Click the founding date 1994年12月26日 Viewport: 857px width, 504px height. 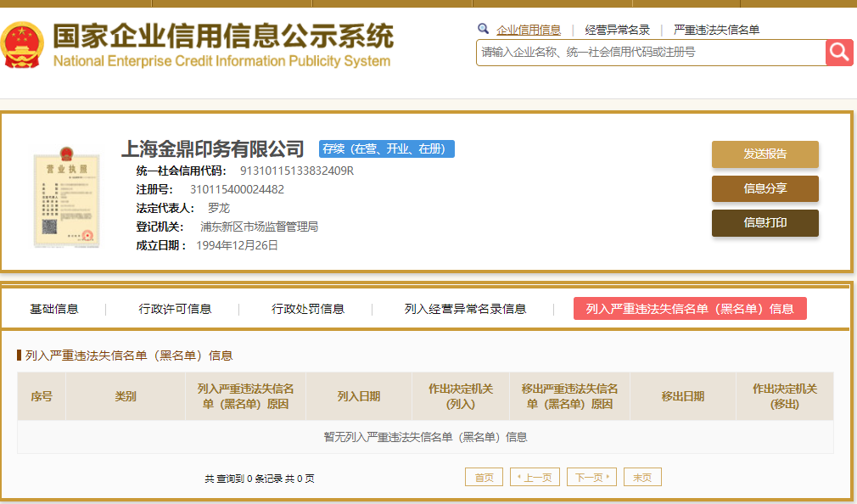click(x=238, y=245)
